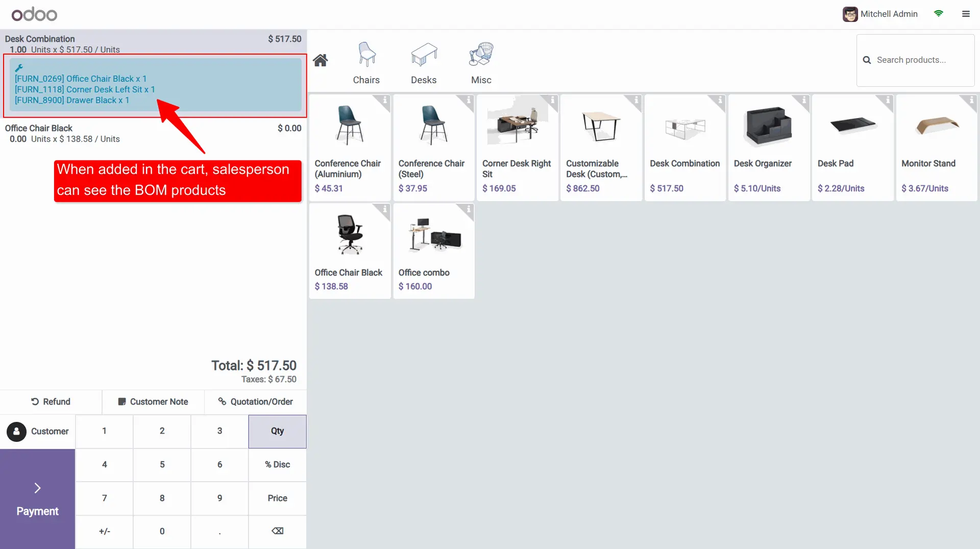Open info for Office Chair Black product
Screen dimensions: 980x549
point(384,209)
